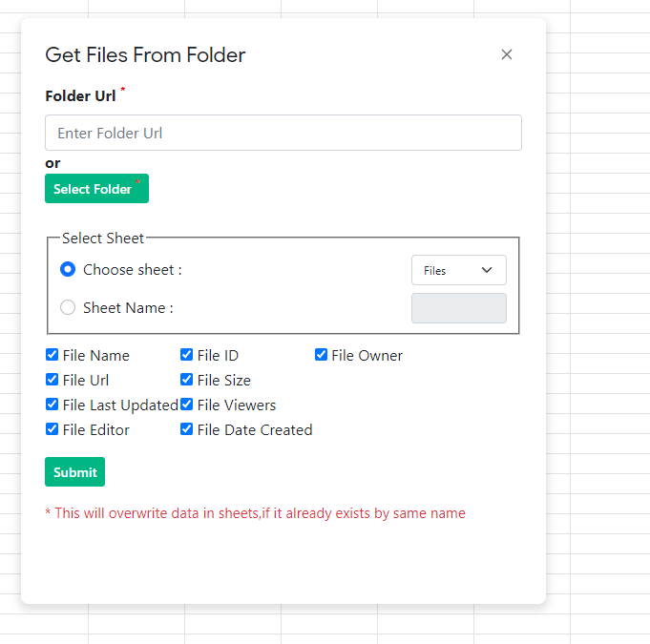
Task: Select the Choose sheet radio option
Action: point(68,270)
